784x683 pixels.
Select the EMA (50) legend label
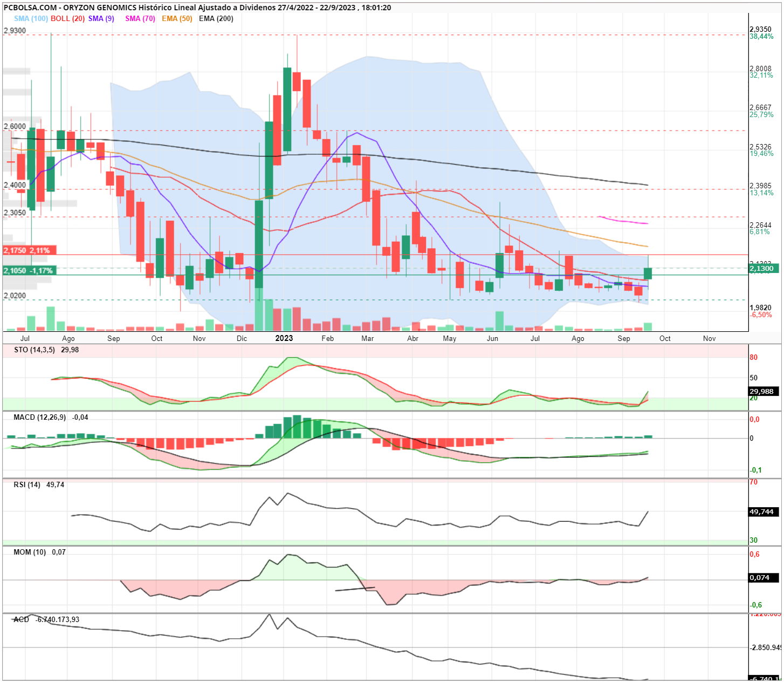[x=177, y=18]
